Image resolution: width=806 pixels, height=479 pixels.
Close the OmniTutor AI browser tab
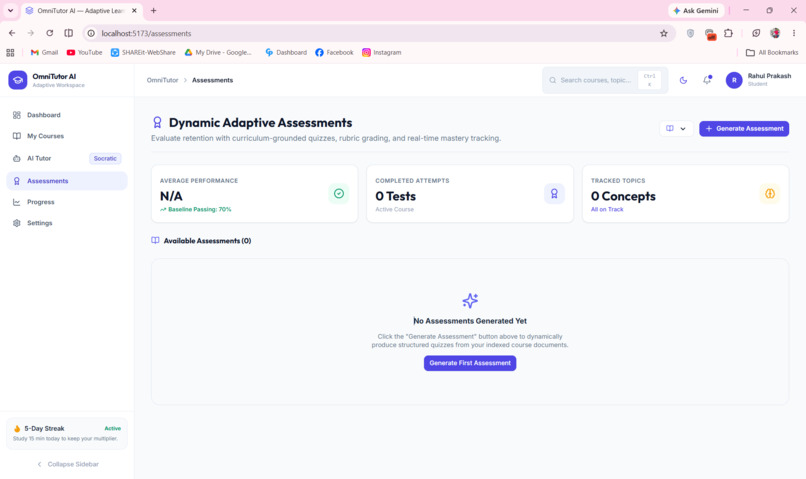(134, 10)
